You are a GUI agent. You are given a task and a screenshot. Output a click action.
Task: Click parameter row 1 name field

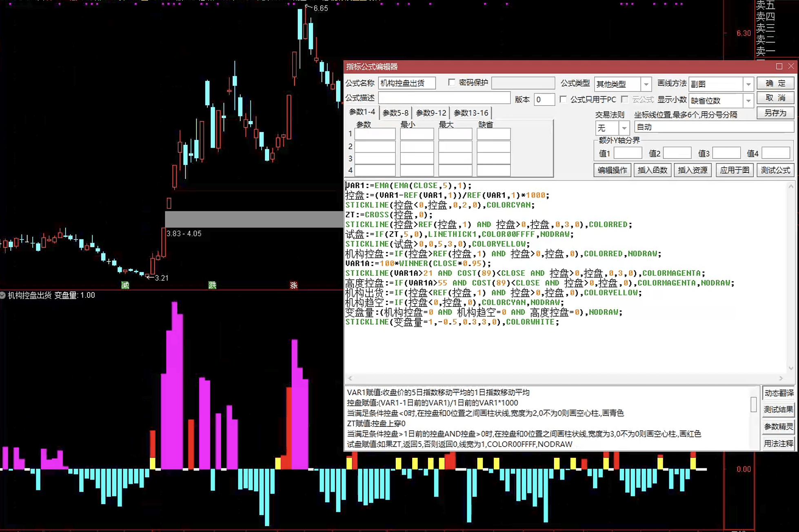click(x=375, y=134)
